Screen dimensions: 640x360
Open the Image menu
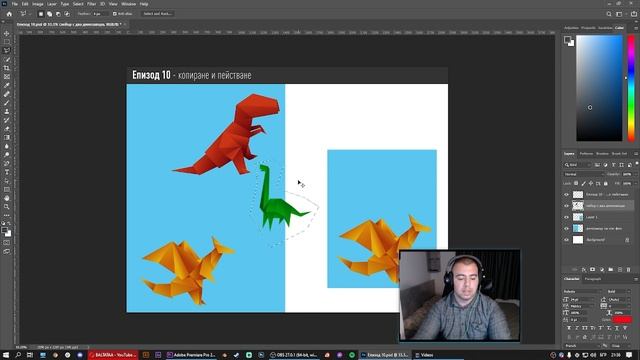click(38, 4)
